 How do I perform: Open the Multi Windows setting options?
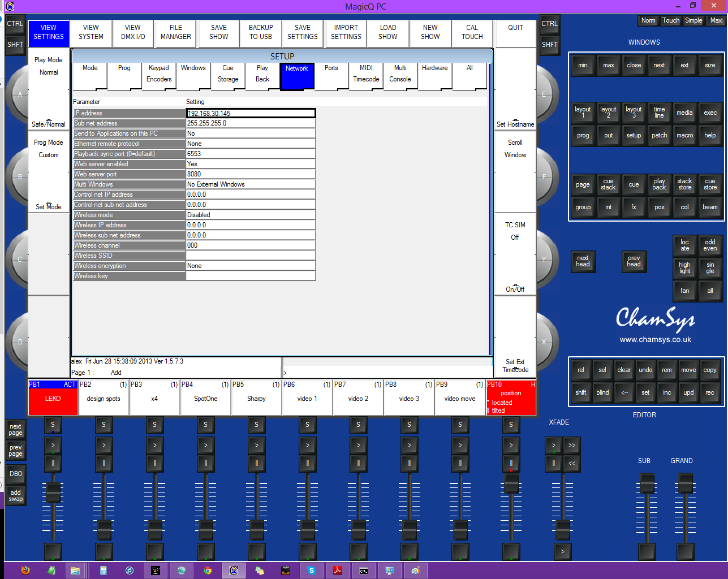pos(251,184)
